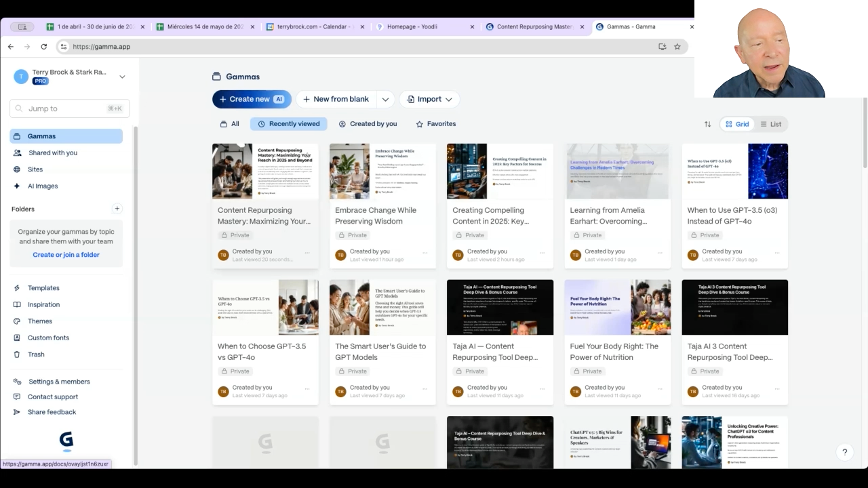Open Sites in the sidebar
Viewport: 868px width, 488px height.
click(66, 169)
